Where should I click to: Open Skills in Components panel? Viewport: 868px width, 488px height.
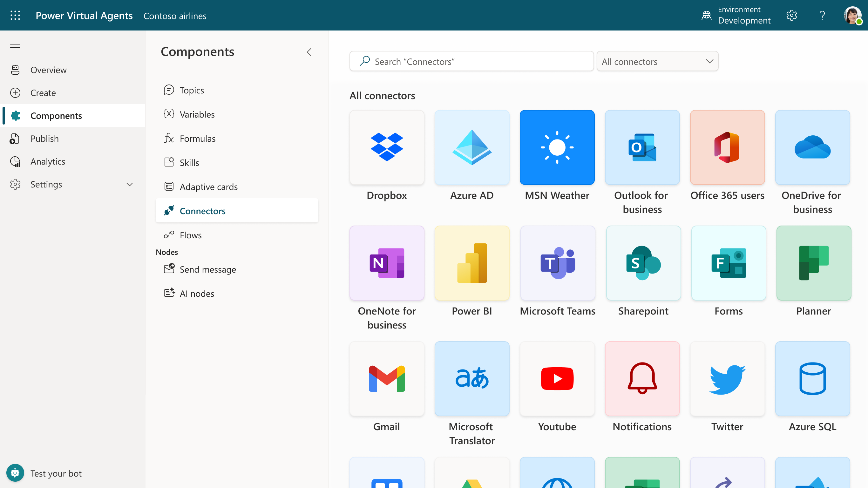coord(237,162)
